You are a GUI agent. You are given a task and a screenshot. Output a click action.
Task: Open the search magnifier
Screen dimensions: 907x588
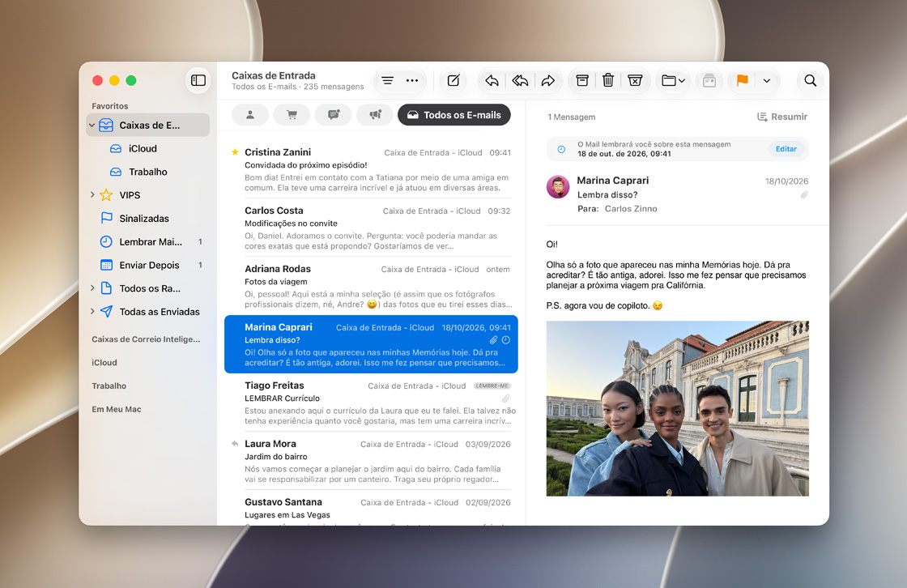(811, 80)
